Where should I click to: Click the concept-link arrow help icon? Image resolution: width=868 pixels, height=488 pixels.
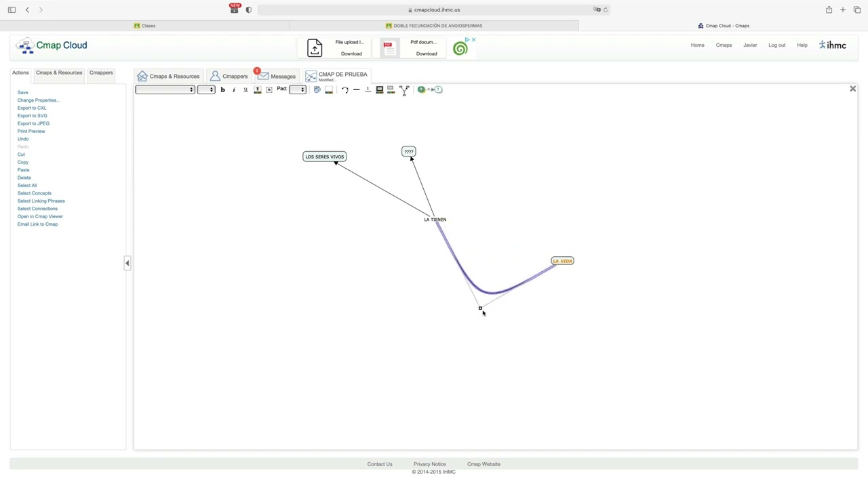point(430,89)
